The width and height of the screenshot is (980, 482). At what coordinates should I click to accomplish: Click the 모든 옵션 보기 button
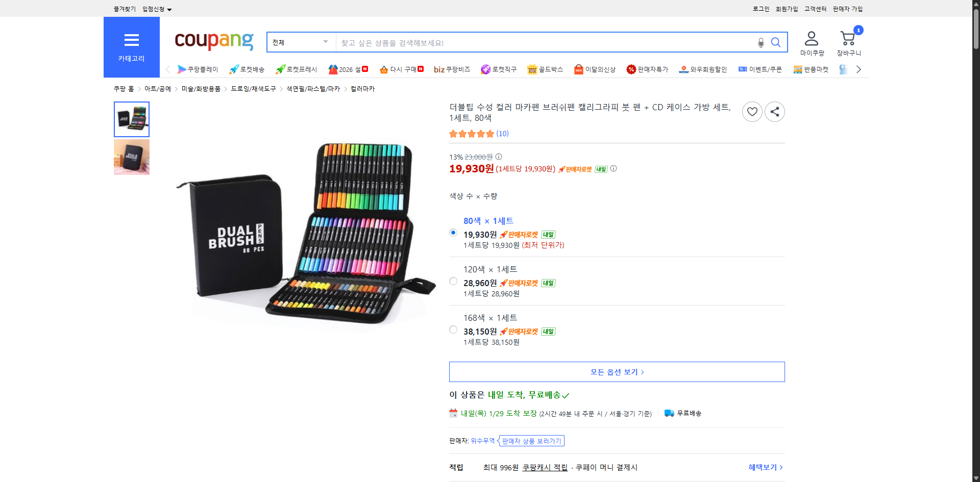(x=617, y=372)
